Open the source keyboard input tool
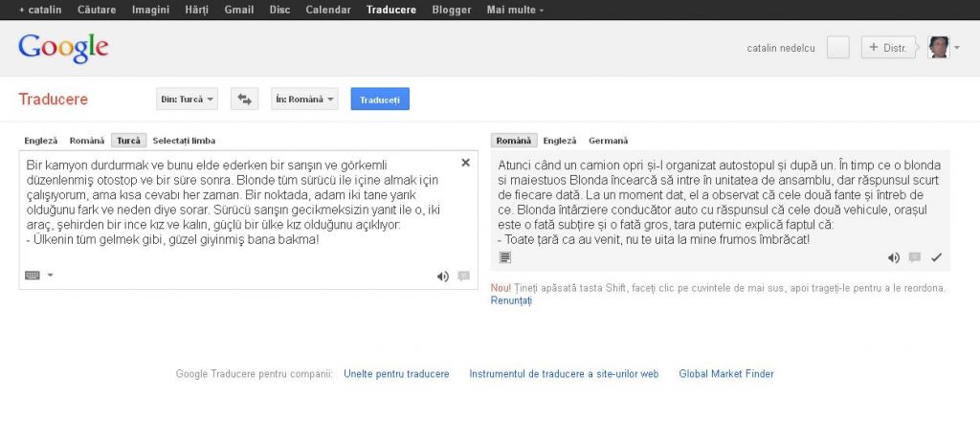This screenshot has width=980, height=443. coord(33,275)
